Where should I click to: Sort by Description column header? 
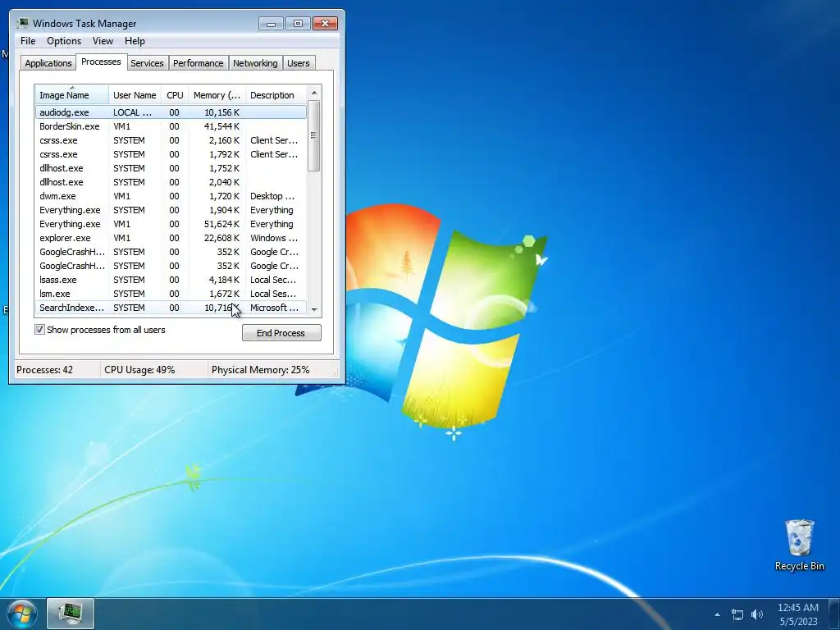point(276,94)
